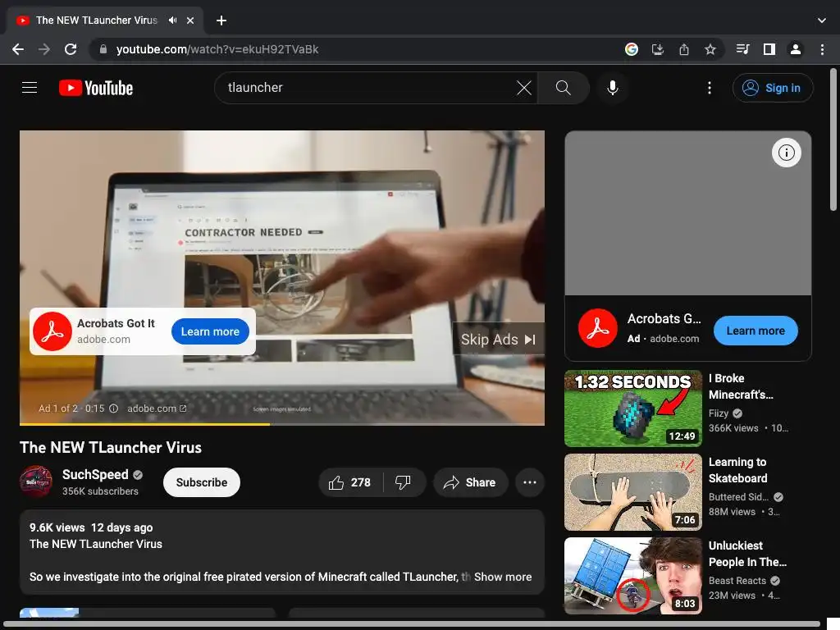
Task: Go back to previous page
Action: [18, 49]
